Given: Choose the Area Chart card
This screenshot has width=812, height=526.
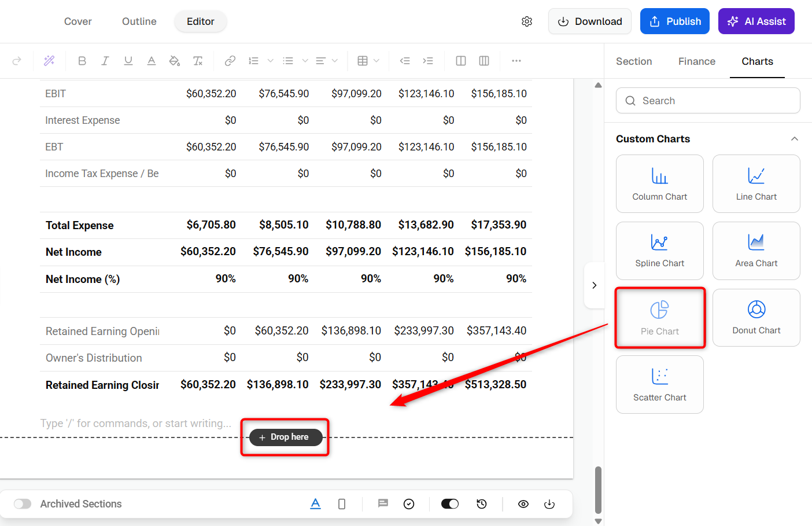Looking at the screenshot, I should (x=756, y=251).
